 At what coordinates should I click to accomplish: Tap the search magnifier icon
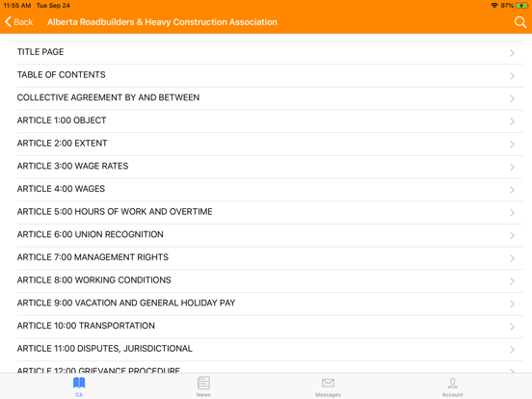tap(520, 22)
